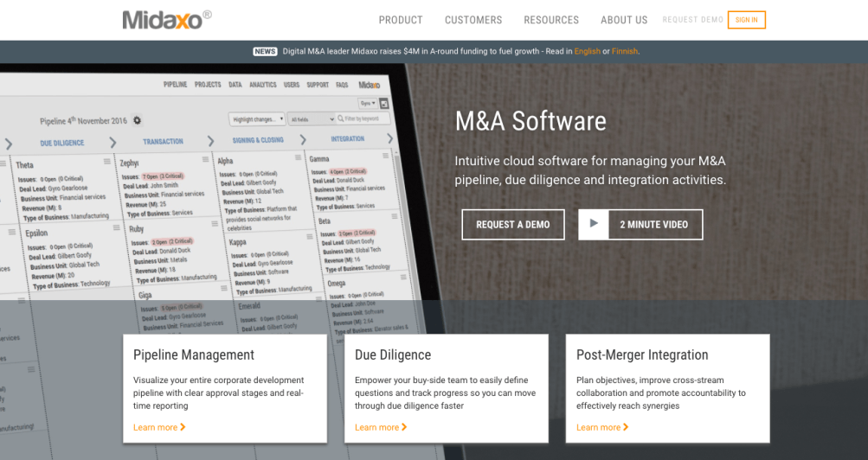Screen dimensions: 868x460
Task: Read funding news in English link
Action: 588,51
